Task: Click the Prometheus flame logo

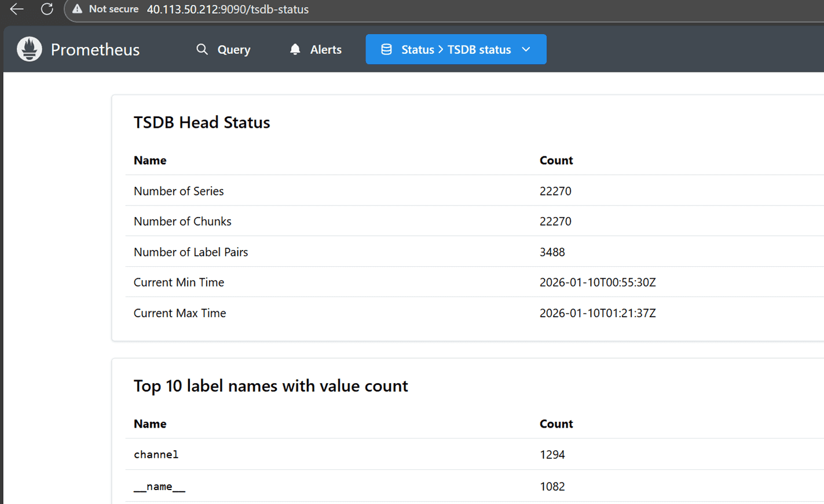Action: point(30,49)
